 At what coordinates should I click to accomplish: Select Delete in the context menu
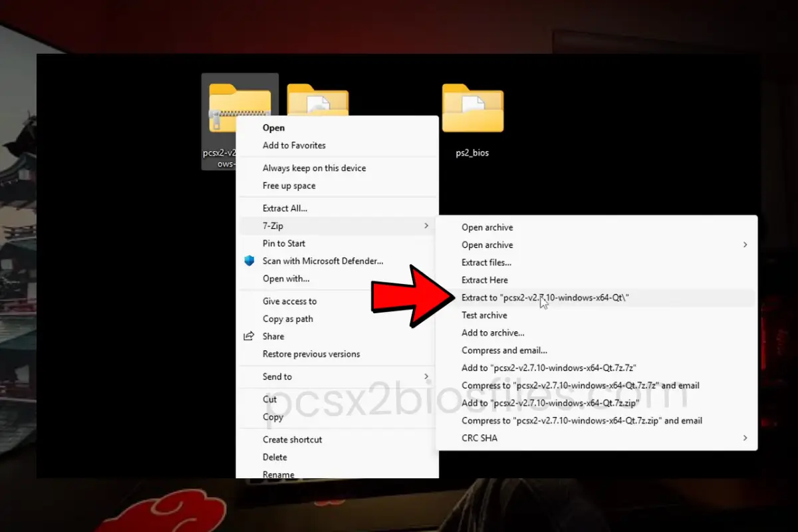(275, 457)
